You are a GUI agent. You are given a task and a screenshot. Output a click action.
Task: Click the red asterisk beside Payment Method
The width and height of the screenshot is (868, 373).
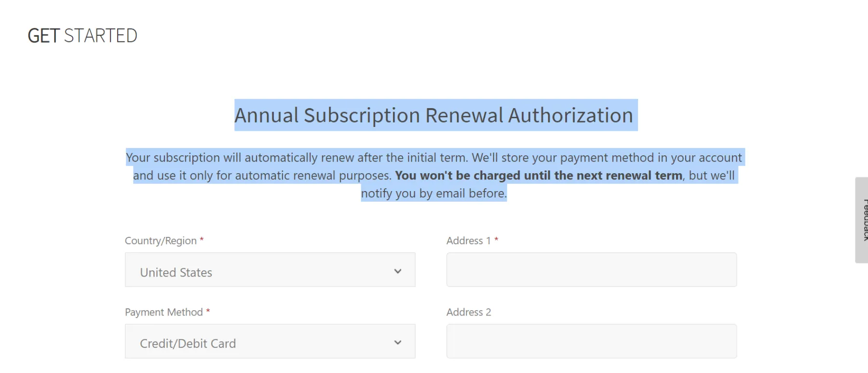(208, 311)
